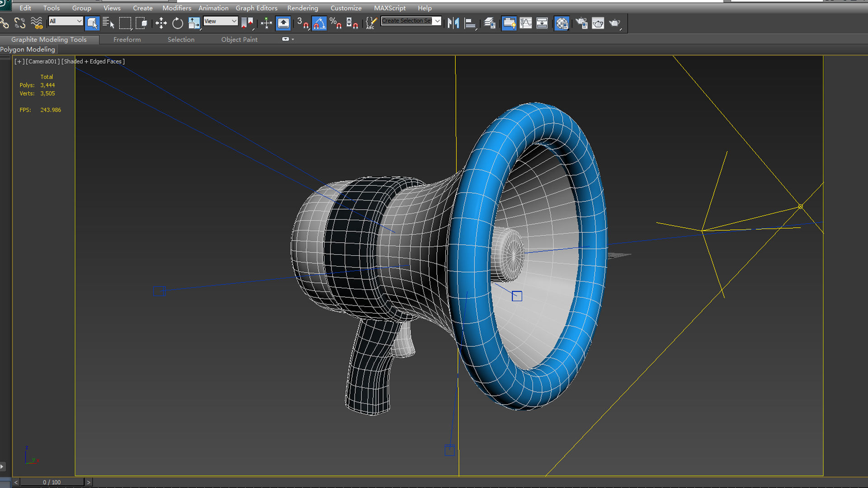Open the All selection filter dropdown
This screenshot has width=868, height=488.
(79, 21)
